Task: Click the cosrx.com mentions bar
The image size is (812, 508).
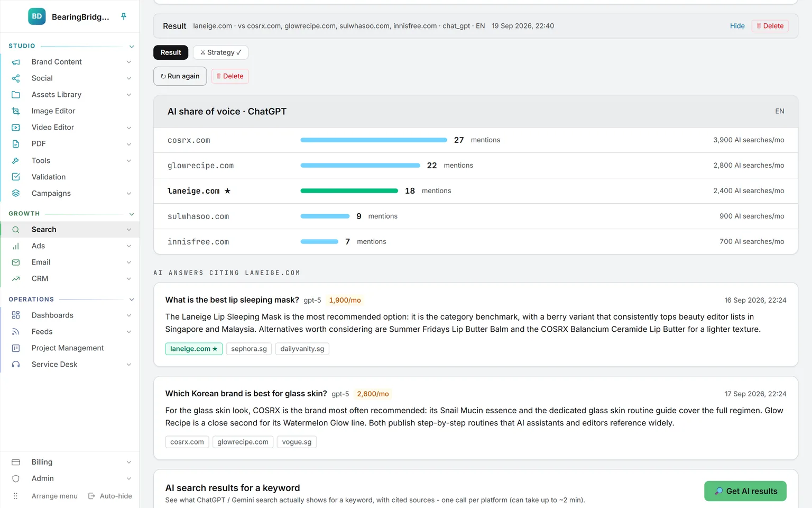Action: [374, 140]
